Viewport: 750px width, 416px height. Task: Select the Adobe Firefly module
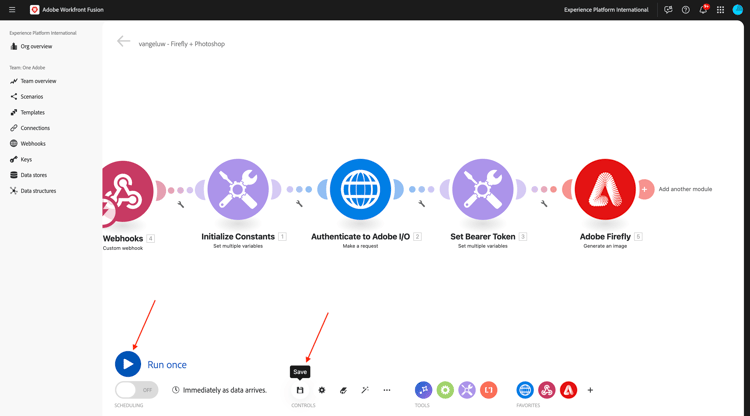(x=605, y=189)
